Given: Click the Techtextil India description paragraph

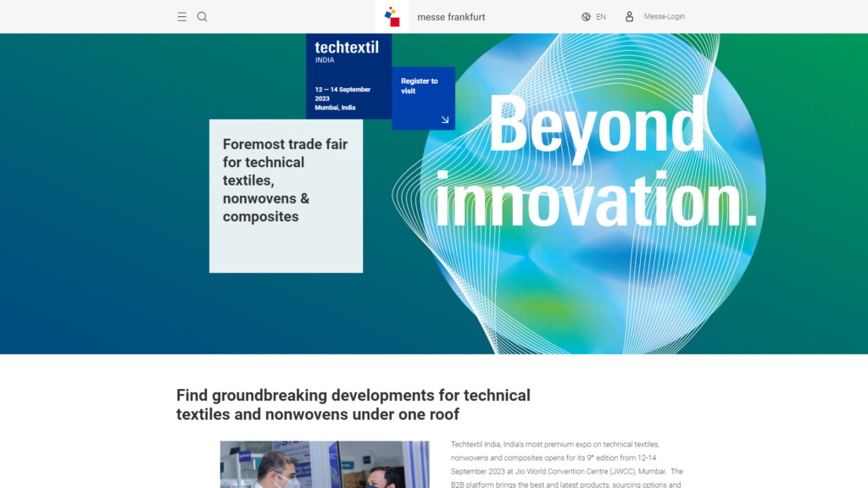Looking at the screenshot, I should pyautogui.click(x=567, y=464).
